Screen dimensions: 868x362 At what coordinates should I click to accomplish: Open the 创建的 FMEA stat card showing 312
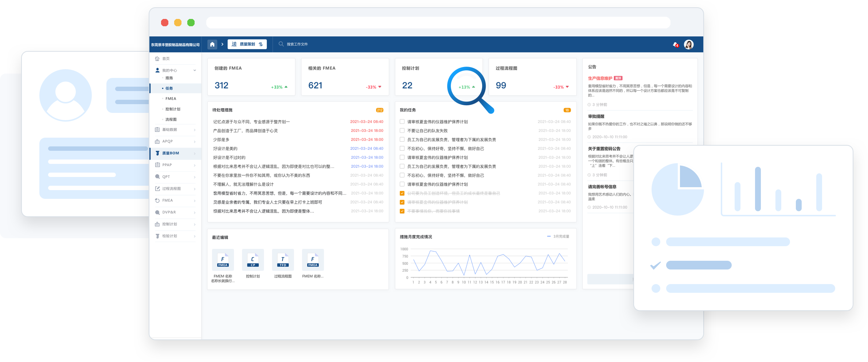pos(251,77)
